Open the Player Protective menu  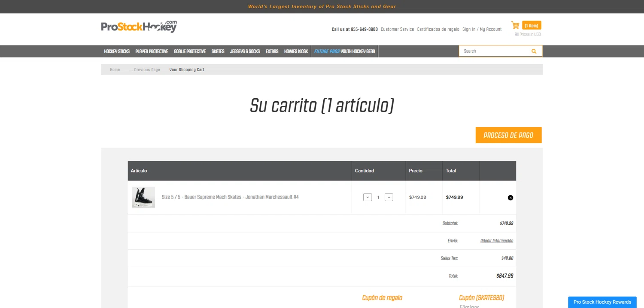pos(152,51)
